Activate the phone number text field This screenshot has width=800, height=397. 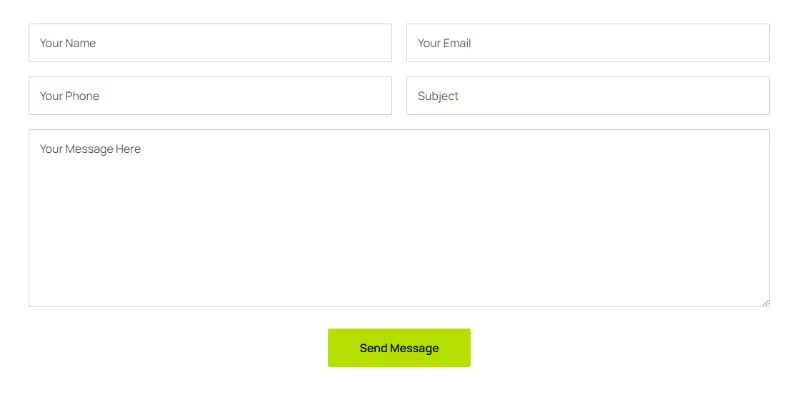pos(210,95)
